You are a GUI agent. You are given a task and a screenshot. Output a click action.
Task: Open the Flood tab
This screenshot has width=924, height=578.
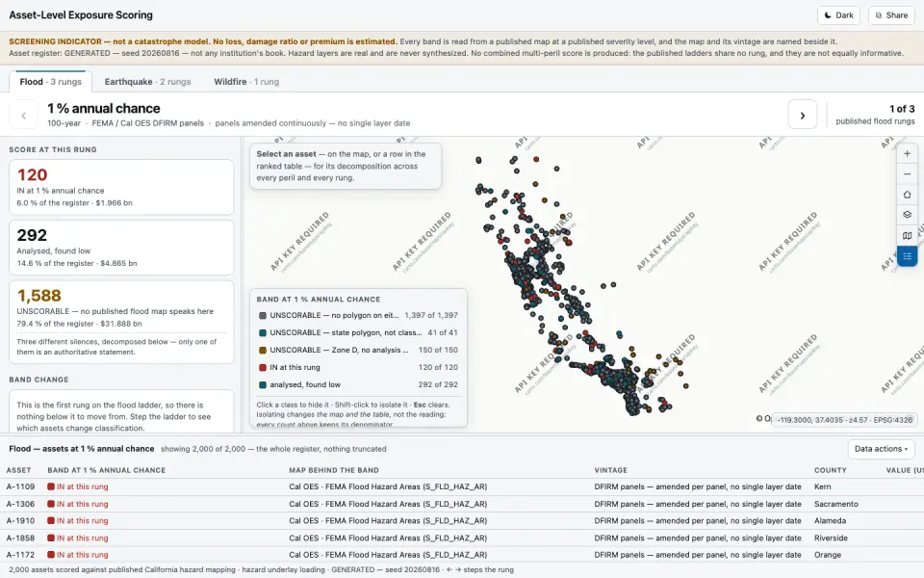[51, 81]
